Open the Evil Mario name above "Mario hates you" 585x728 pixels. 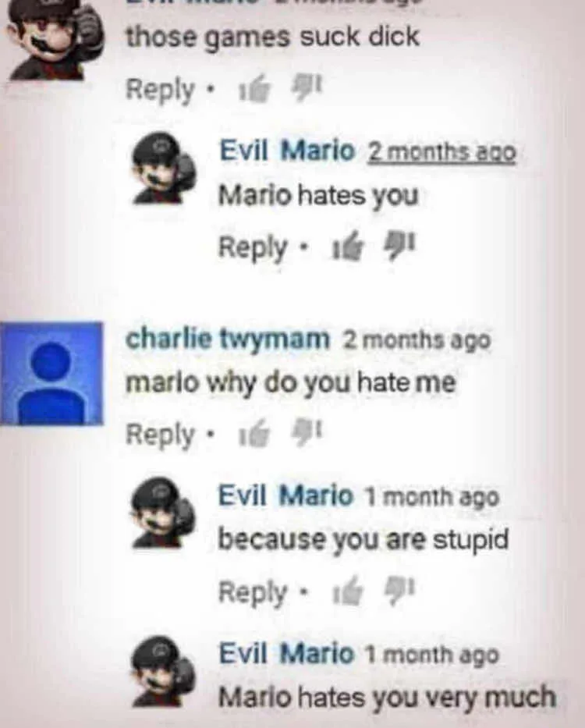287,151
